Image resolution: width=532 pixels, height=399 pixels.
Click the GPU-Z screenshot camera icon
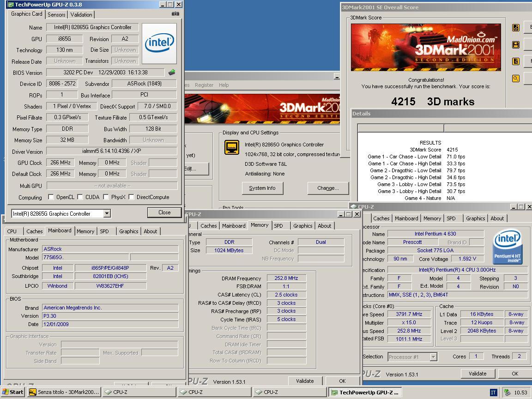[175, 13]
